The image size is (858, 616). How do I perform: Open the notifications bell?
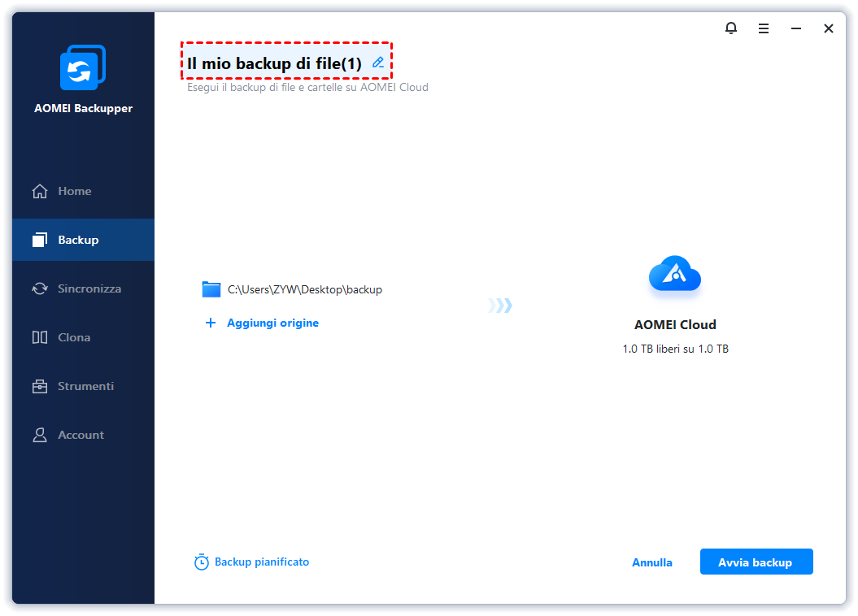[x=731, y=28]
